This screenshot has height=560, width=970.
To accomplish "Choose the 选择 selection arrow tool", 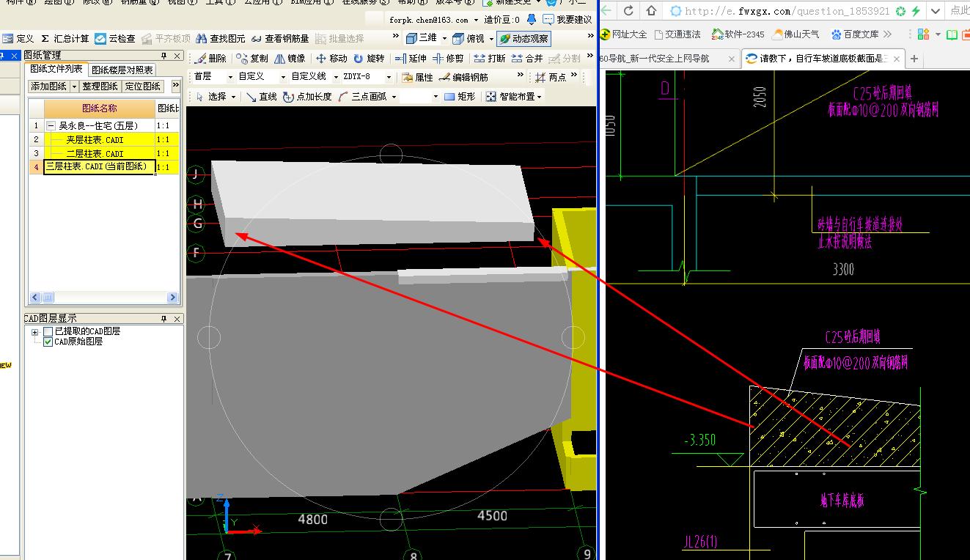I will 211,97.
